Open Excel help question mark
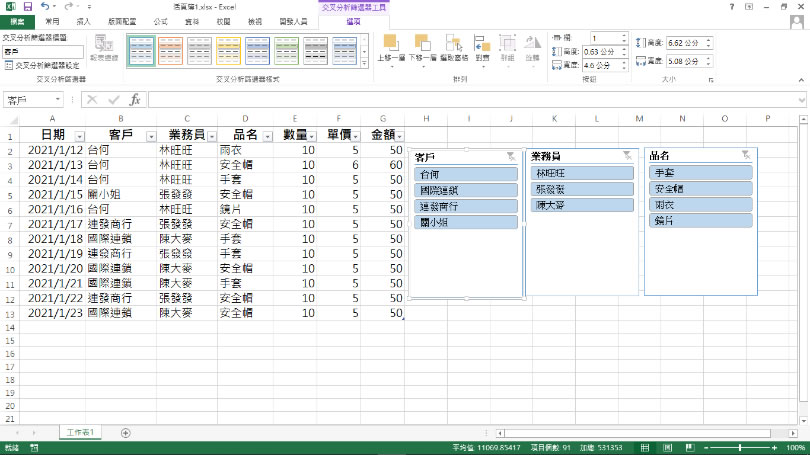The width and height of the screenshot is (810, 455). (x=731, y=7)
